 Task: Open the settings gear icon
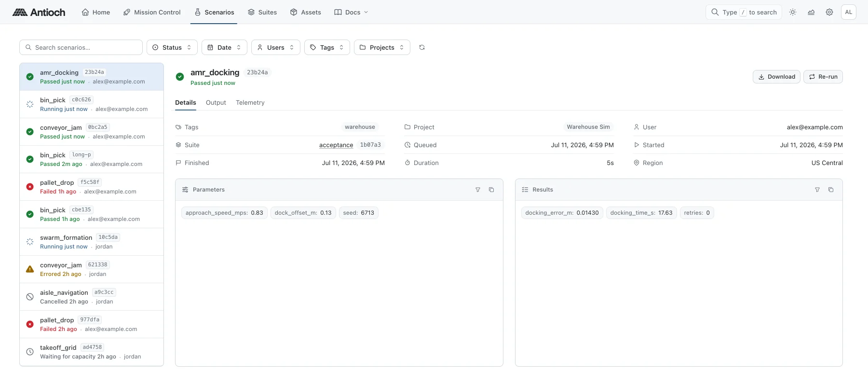pyautogui.click(x=829, y=12)
